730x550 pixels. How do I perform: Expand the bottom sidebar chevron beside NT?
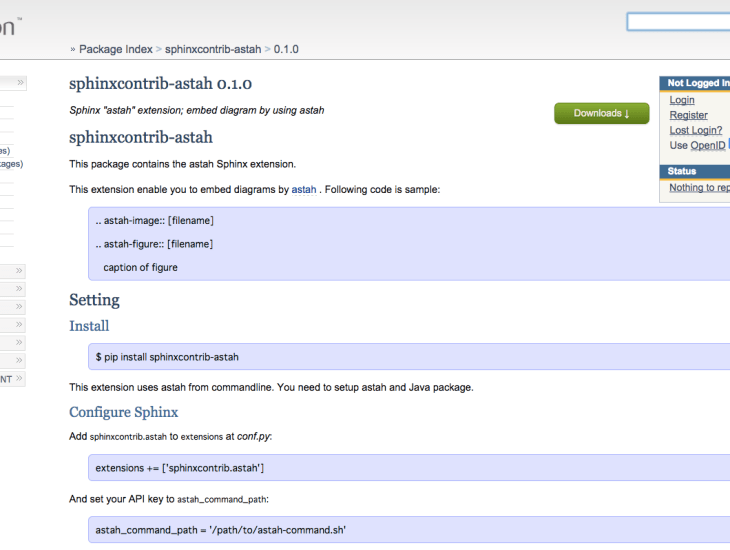coord(20,379)
